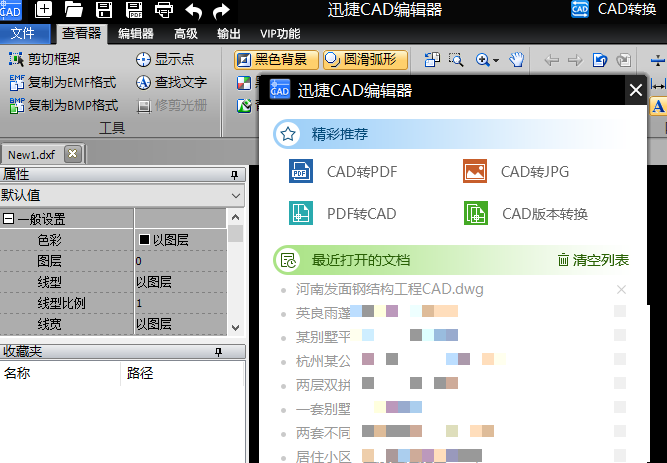
Task: Open the recent file starting 两层双拼
Action: point(376,385)
